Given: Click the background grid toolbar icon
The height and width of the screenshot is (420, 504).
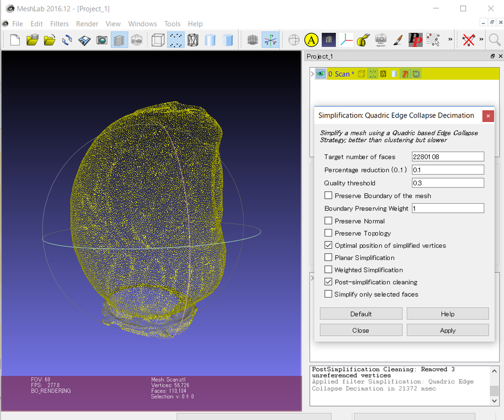Looking at the screenshot, I should pos(252,40).
